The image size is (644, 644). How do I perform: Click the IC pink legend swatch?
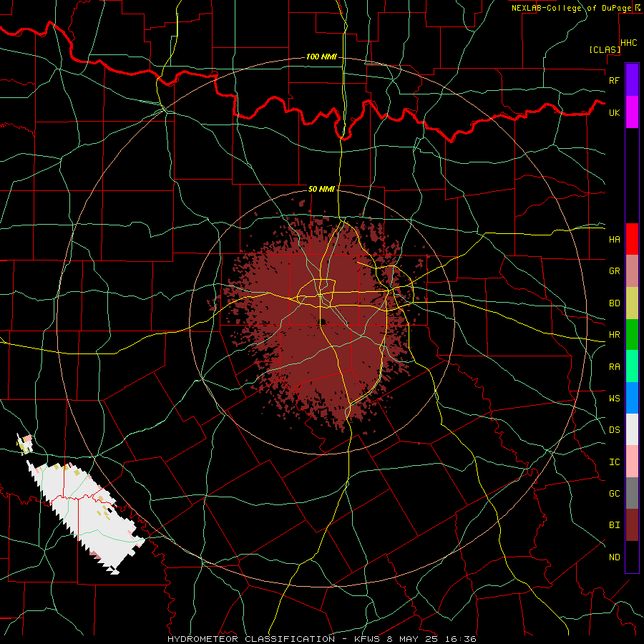coord(632,462)
